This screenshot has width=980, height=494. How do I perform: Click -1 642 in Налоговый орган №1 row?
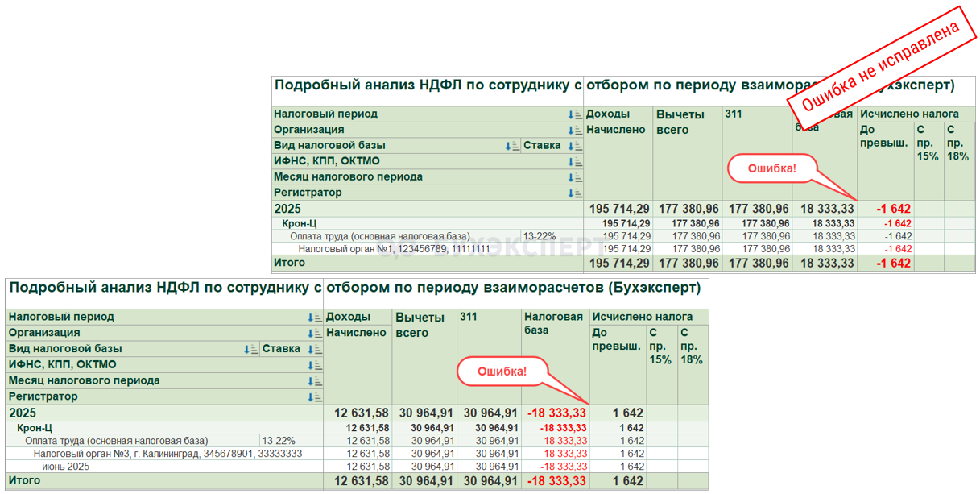(898, 249)
